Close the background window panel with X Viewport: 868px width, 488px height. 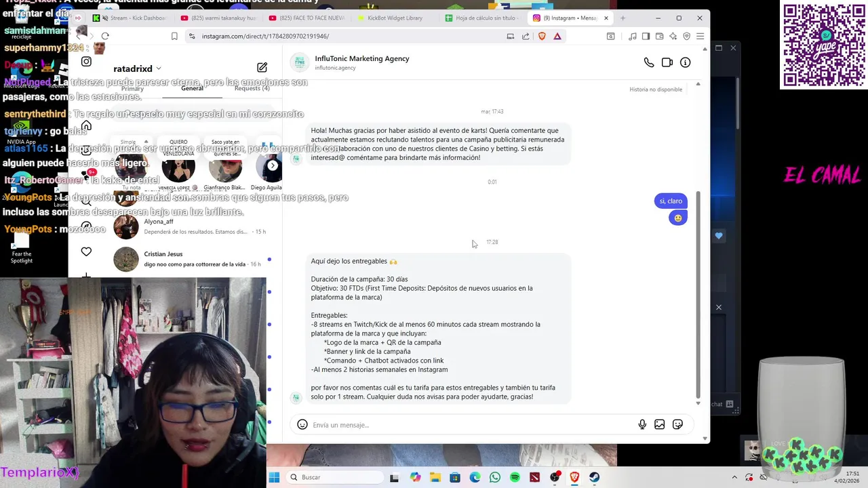733,48
